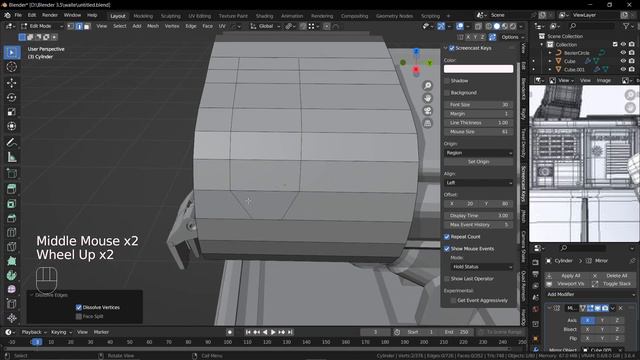Open the viewport Options dropdown

coord(513,37)
